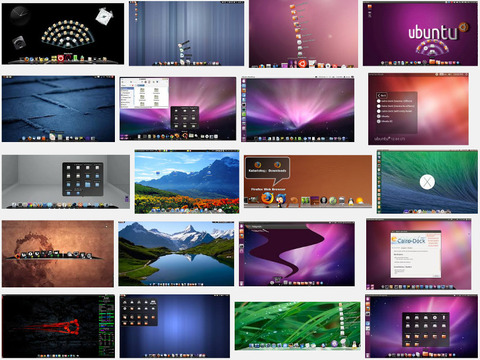Open the mountain lake reflection wallpaper thumbnail
This screenshot has width=480, height=360.
pos(176,253)
